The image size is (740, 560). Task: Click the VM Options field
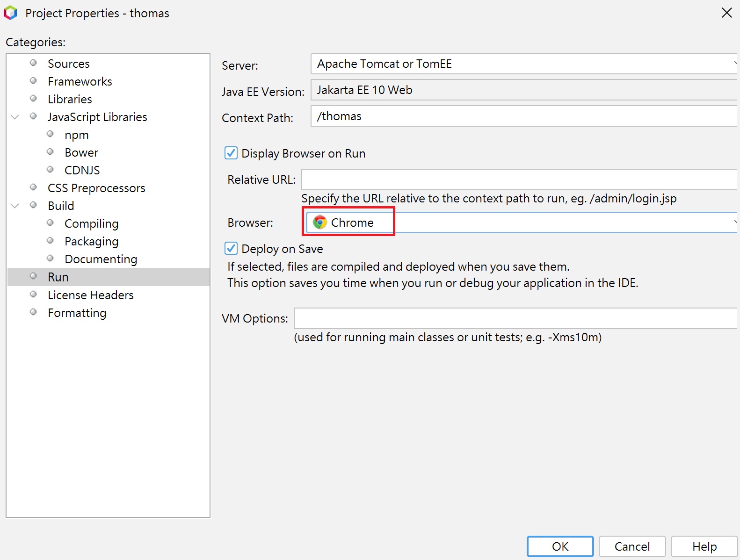click(515, 318)
